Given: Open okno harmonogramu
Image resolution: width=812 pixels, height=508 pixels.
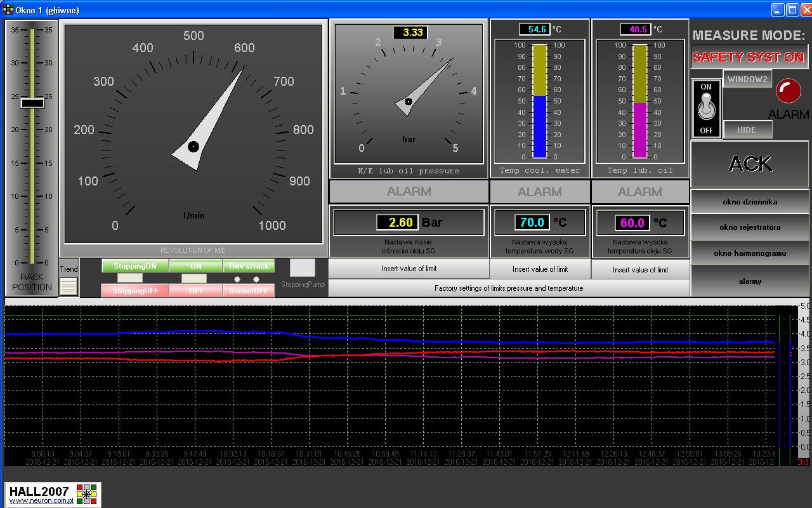Looking at the screenshot, I should coord(750,253).
